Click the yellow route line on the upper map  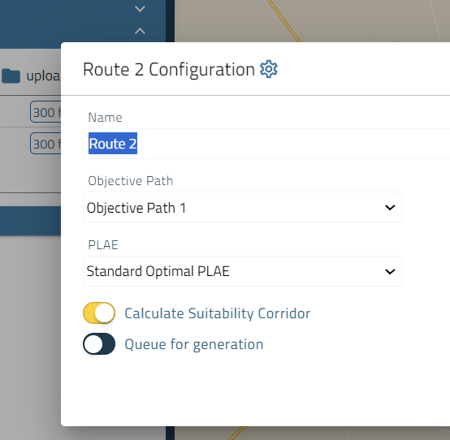284,21
